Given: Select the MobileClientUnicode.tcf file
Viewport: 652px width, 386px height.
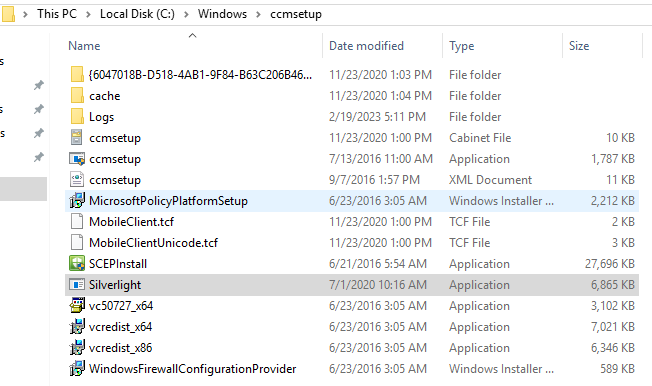Looking at the screenshot, I should coord(352,242).
